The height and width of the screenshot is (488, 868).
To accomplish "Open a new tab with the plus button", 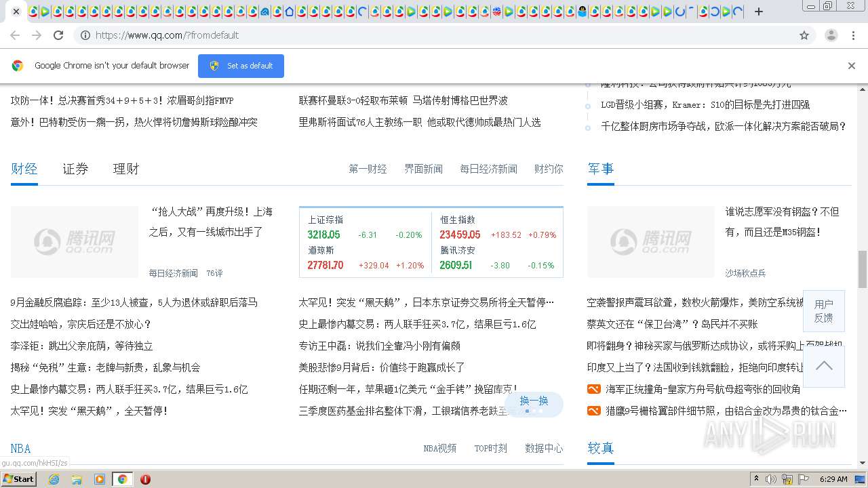I will (x=759, y=12).
